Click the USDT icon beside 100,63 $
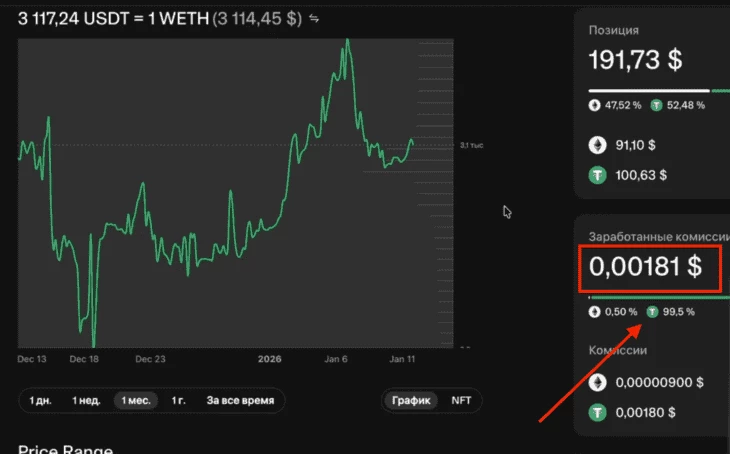Viewport: 730px width, 454px height. 598,176
